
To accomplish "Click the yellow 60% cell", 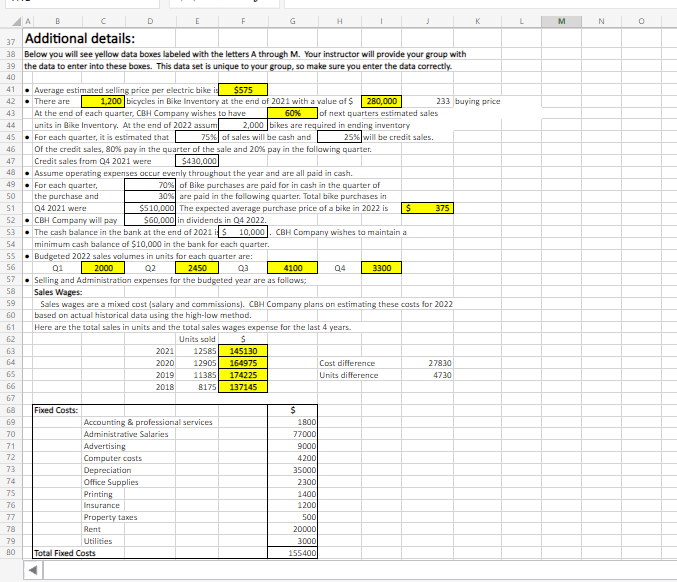I will tap(293, 113).
